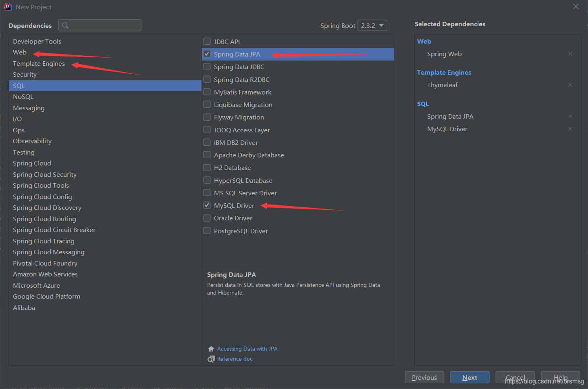Open Spring Cloud Discovery
Viewport: 588px width, 389px height.
[105, 208]
